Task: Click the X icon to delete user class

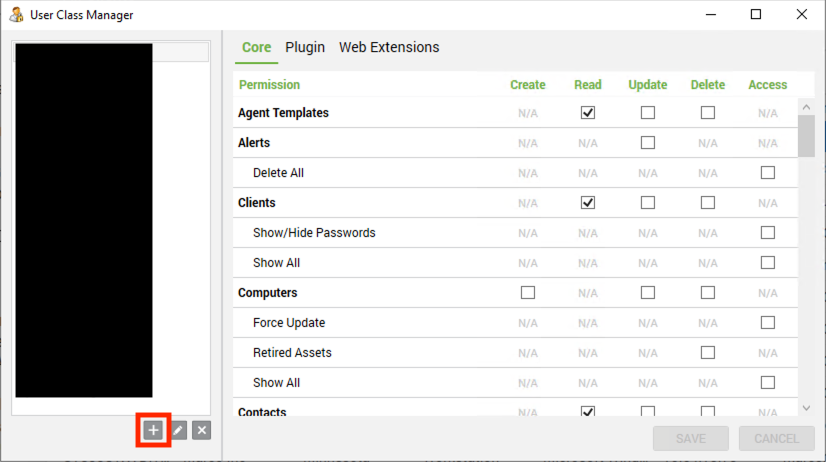Action: pyautogui.click(x=202, y=430)
